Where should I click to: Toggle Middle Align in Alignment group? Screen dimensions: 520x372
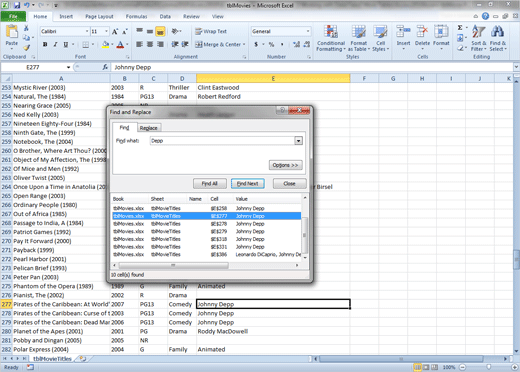pos(150,31)
